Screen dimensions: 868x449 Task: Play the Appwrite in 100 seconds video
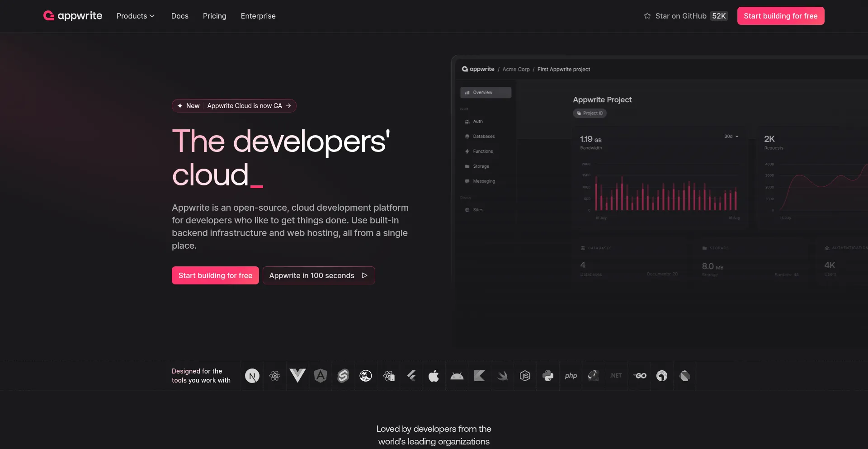[x=318, y=275]
